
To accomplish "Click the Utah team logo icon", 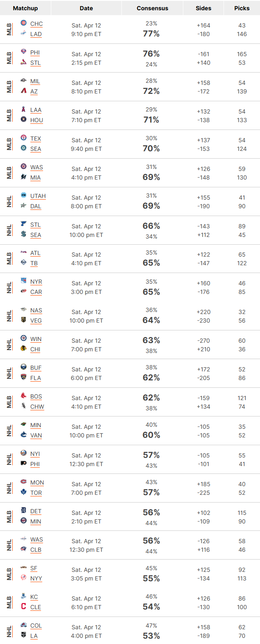I will (23, 195).
